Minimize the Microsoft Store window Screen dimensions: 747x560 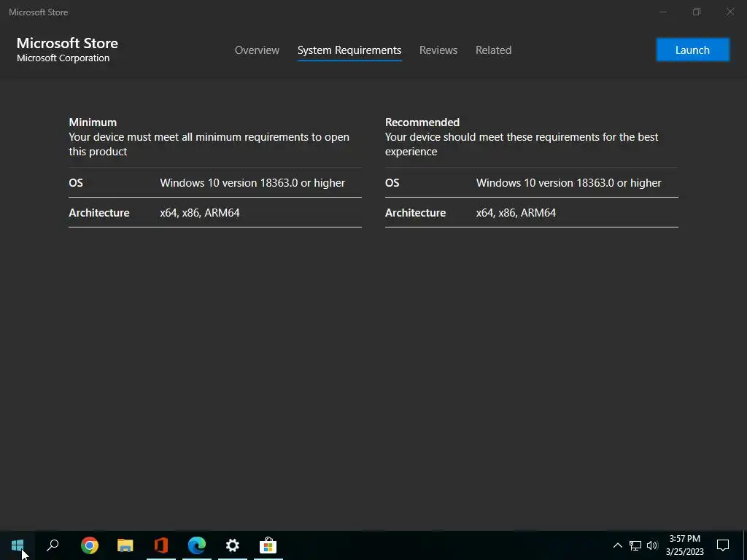coord(662,12)
